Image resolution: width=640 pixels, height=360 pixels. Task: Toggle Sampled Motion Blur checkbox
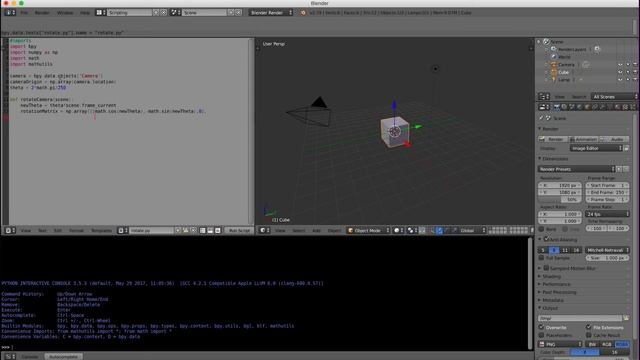click(x=546, y=268)
